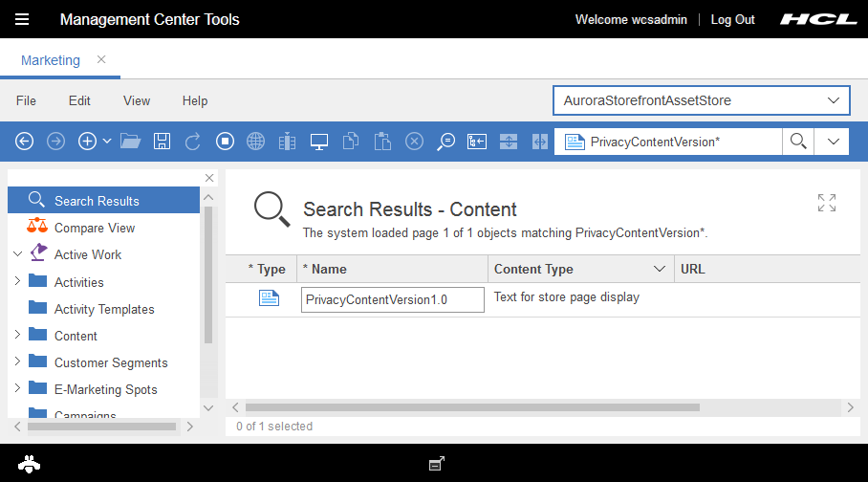868x482 pixels.
Task: Run search with the magnifying glass button
Action: tap(796, 142)
